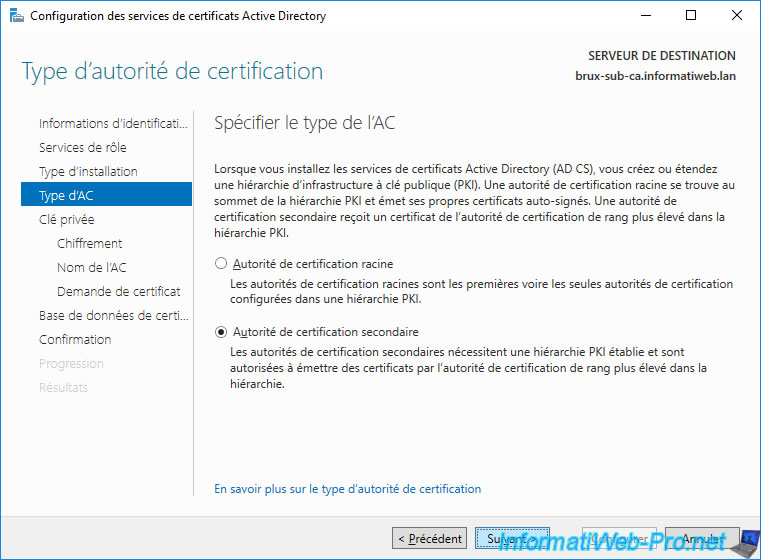The width and height of the screenshot is (761, 560).
Task: Open Informations d'identification step
Action: [x=112, y=124]
